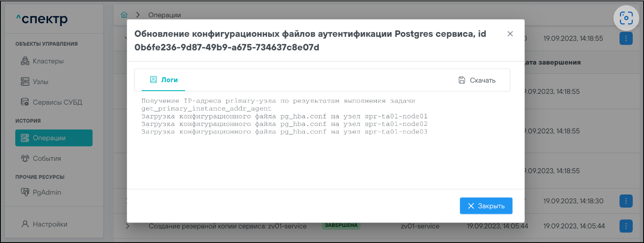Click the screenshot capture icon at top right
This screenshot has height=243, width=644.
tap(626, 18)
